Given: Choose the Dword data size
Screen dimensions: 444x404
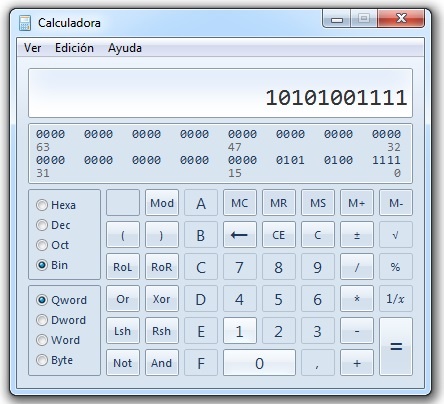Looking at the screenshot, I should pyautogui.click(x=42, y=320).
